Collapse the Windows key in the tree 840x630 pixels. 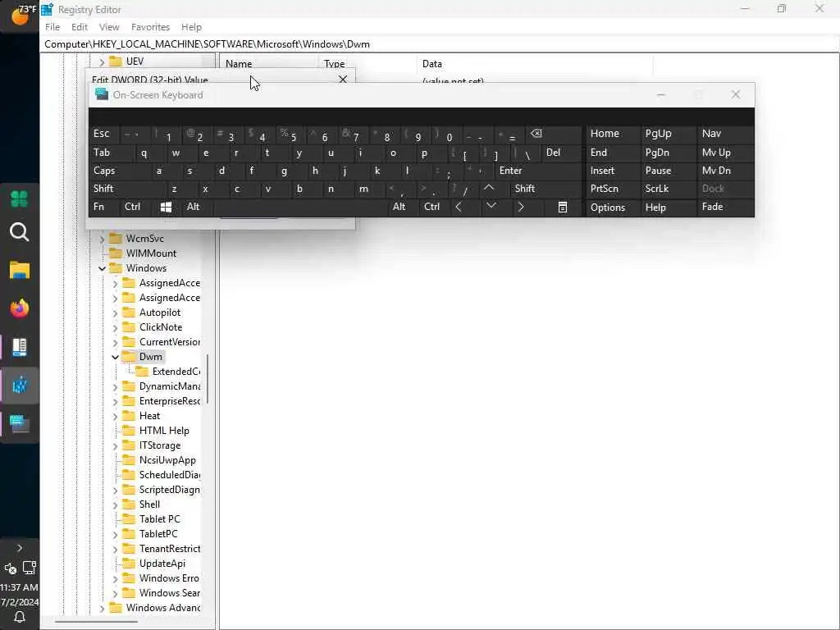[102, 268]
